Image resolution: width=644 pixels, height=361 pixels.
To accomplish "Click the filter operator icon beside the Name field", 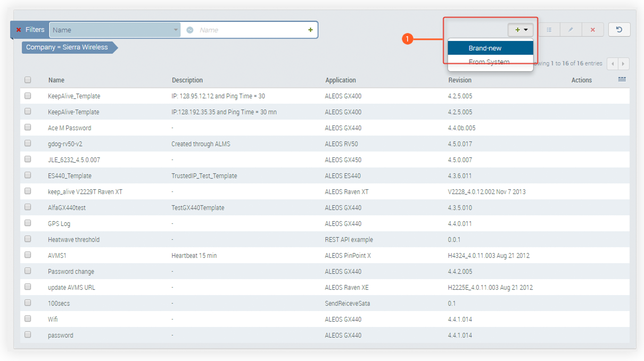I will pos(190,30).
